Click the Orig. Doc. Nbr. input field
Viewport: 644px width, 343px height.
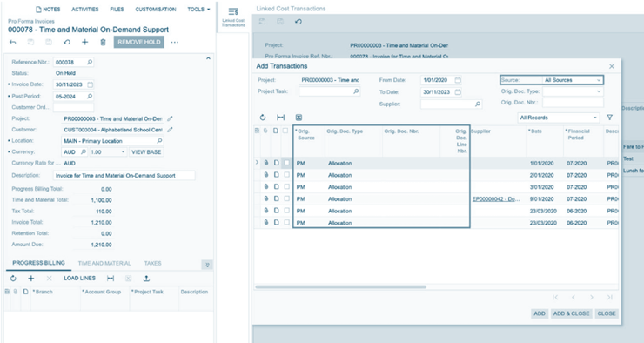pyautogui.click(x=573, y=102)
